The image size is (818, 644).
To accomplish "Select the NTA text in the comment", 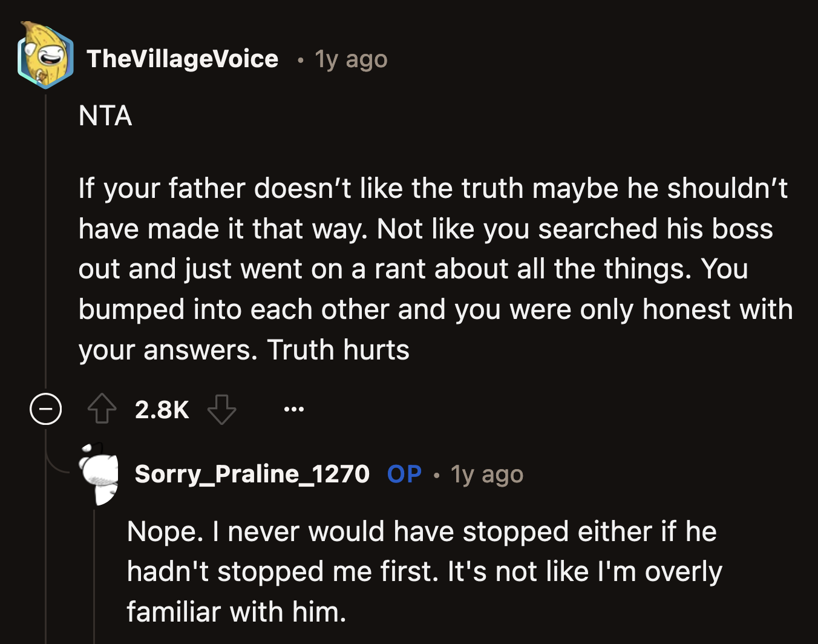I will tap(105, 116).
